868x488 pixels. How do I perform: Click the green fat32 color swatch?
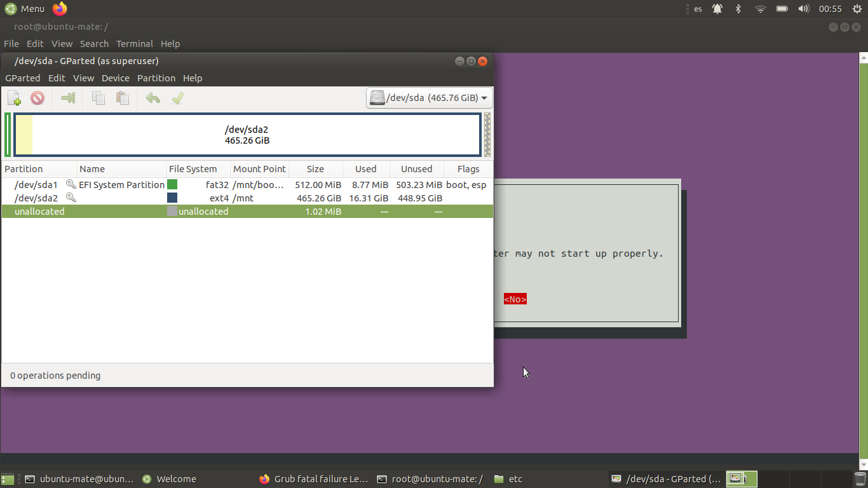click(x=172, y=185)
